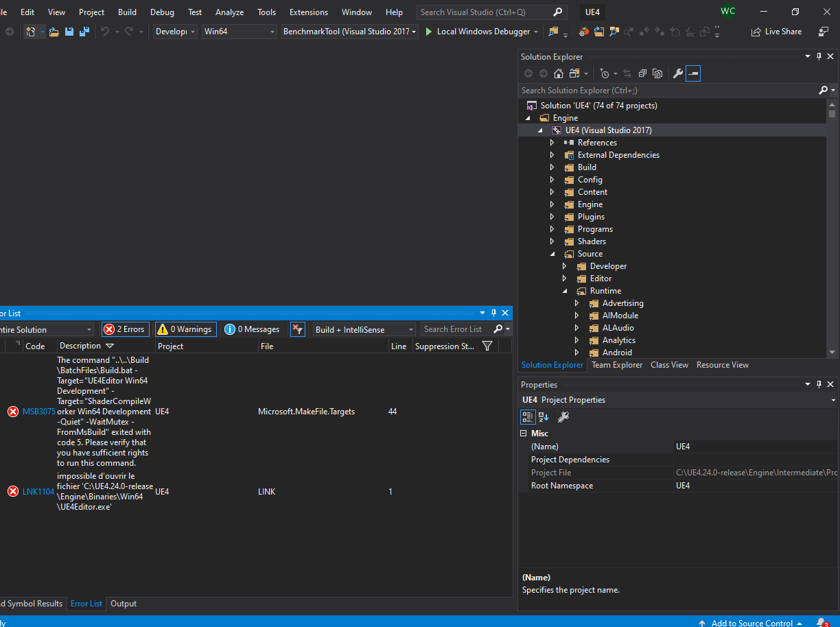
Task: Open the BenchmarkTool startup project dropdown
Action: point(350,32)
